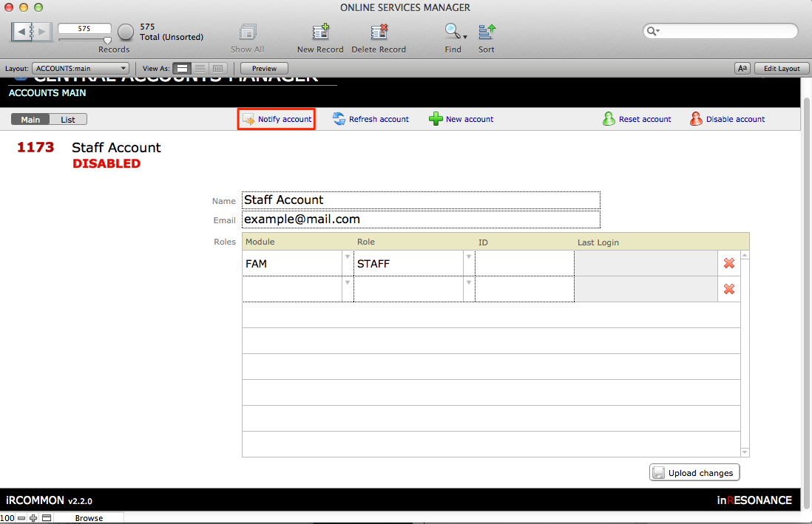Delete the FAM role row with red X
Screen dimensions: 812x524
click(x=728, y=263)
